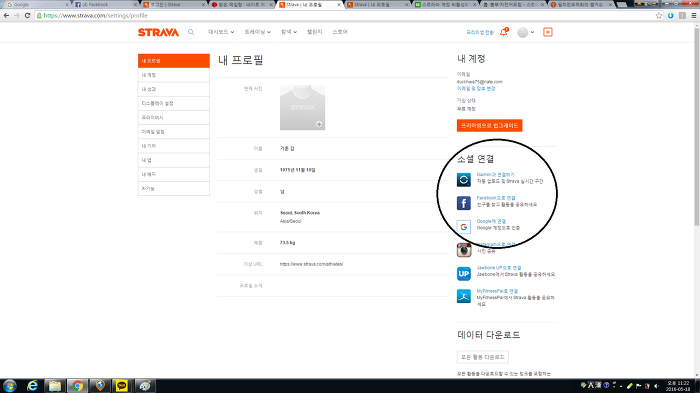Follow the Google에 연결 link
Image resolution: width=700 pixels, height=393 pixels.
point(491,222)
